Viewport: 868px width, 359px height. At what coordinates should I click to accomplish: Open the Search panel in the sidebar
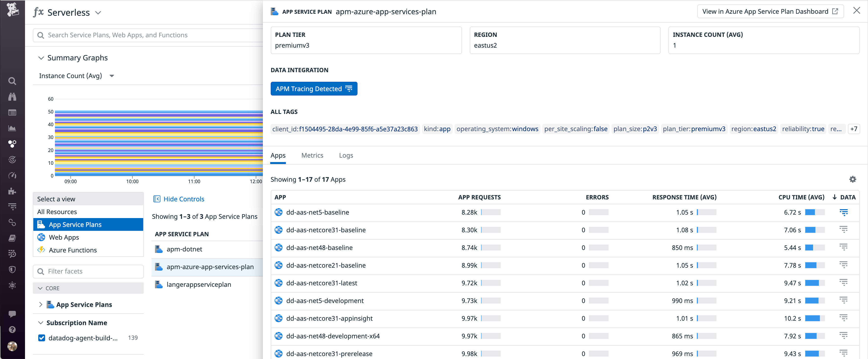point(12,81)
